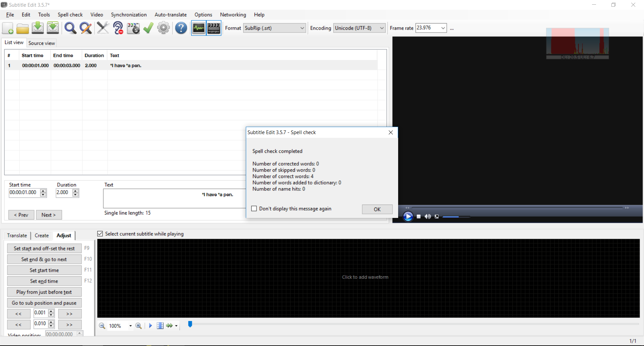Screen dimensions: 644x346
Task: Expand the Frame rate dropdown
Action: tap(443, 28)
